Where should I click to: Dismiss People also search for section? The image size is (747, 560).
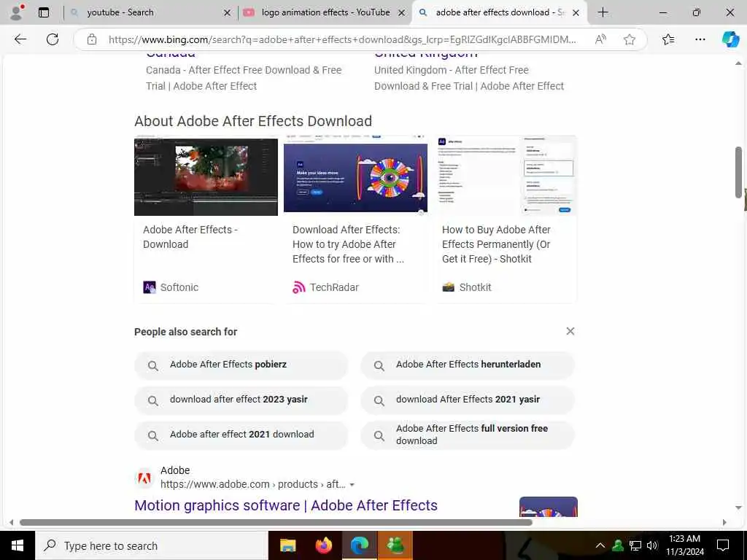click(x=570, y=331)
